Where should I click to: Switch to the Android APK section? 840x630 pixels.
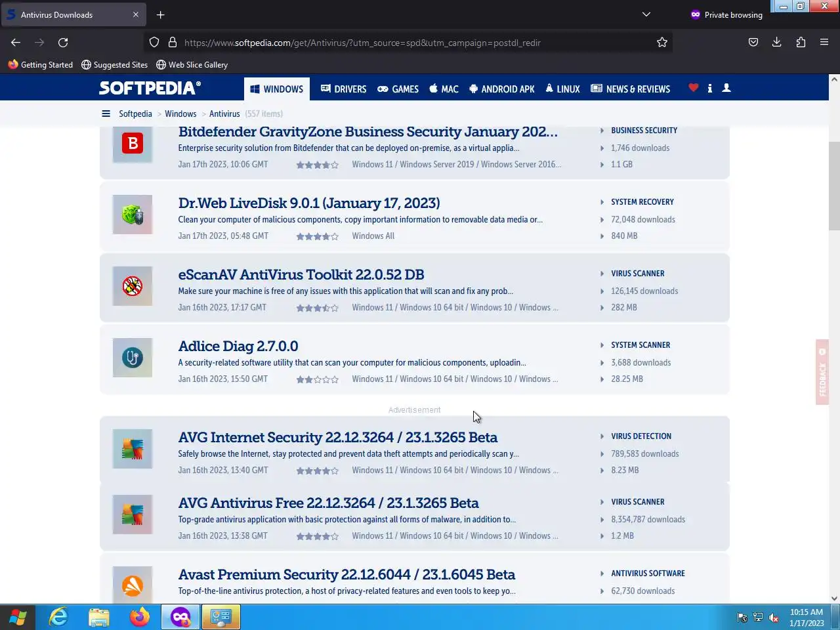click(x=502, y=89)
